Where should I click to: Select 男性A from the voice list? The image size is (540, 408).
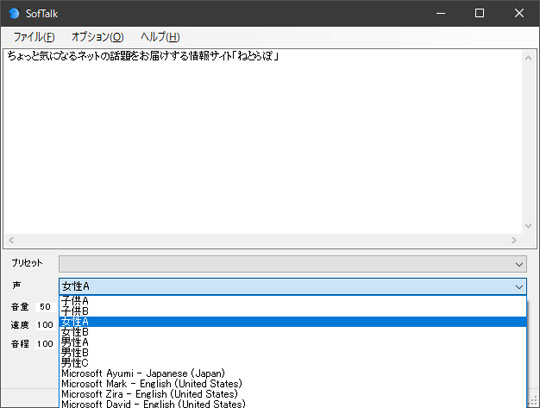(293, 342)
